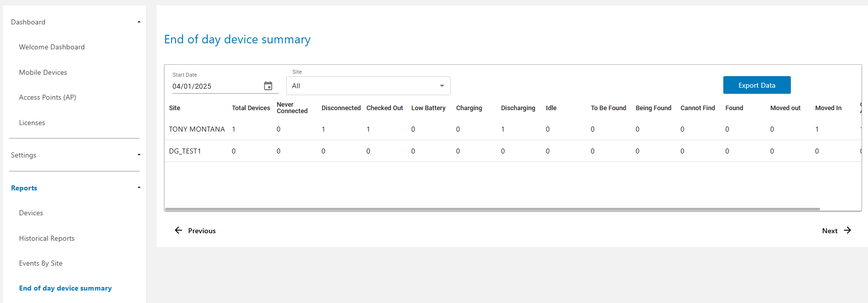Select Events By Site report
The image size is (868, 303).
[41, 263]
